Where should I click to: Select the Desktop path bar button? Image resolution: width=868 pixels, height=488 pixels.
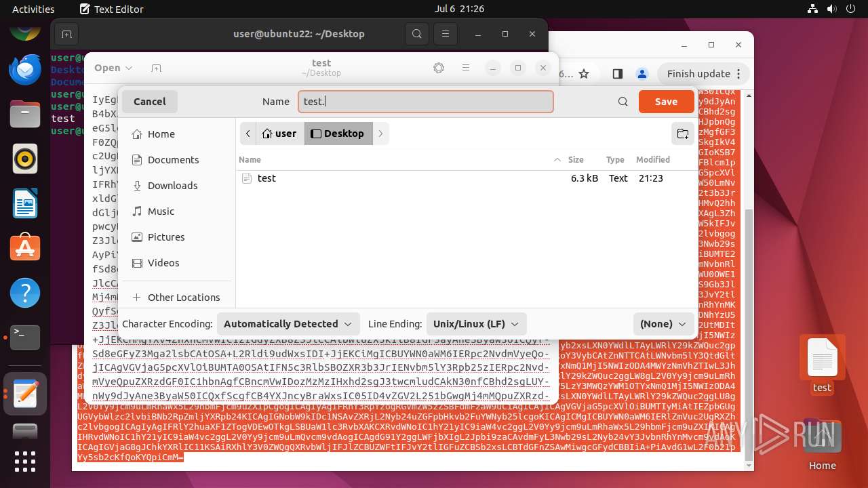pyautogui.click(x=338, y=134)
